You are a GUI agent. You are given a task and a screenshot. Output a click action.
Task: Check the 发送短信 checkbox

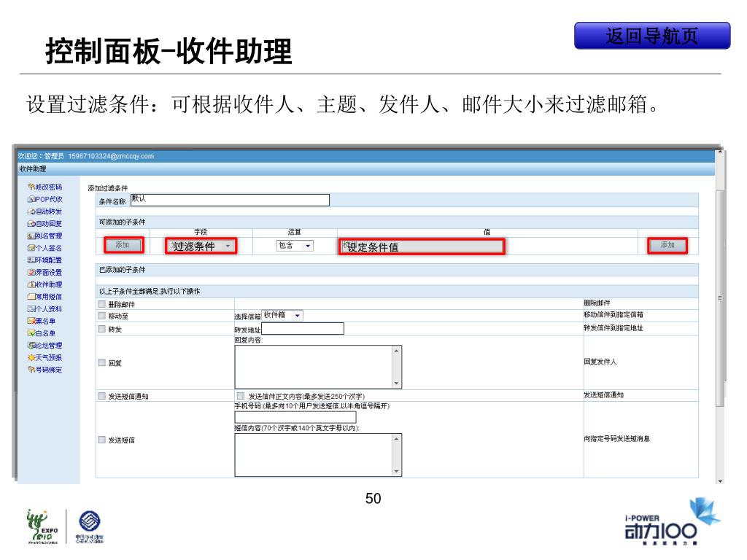pyautogui.click(x=102, y=440)
